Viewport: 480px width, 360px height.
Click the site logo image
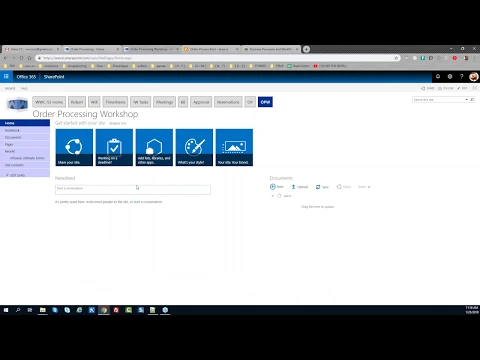coord(17,104)
